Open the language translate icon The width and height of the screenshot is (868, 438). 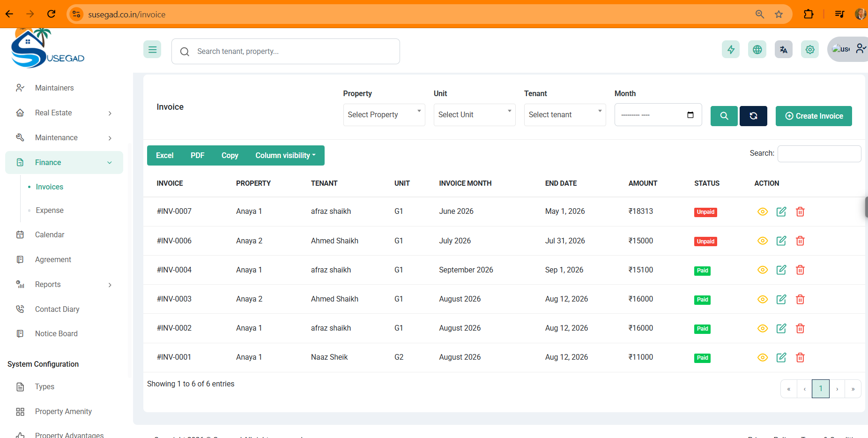pos(784,49)
